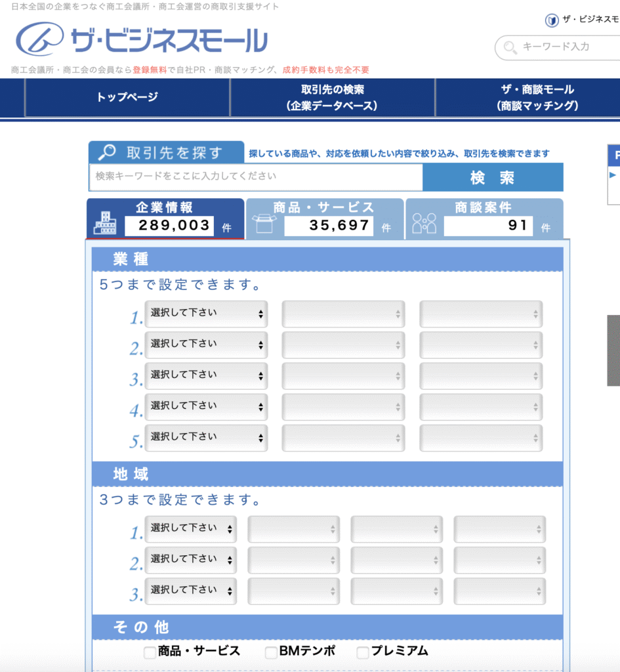Click ザ・ビジネスモ link at top right
Image resolution: width=620 pixels, height=672 pixels.
click(590, 19)
